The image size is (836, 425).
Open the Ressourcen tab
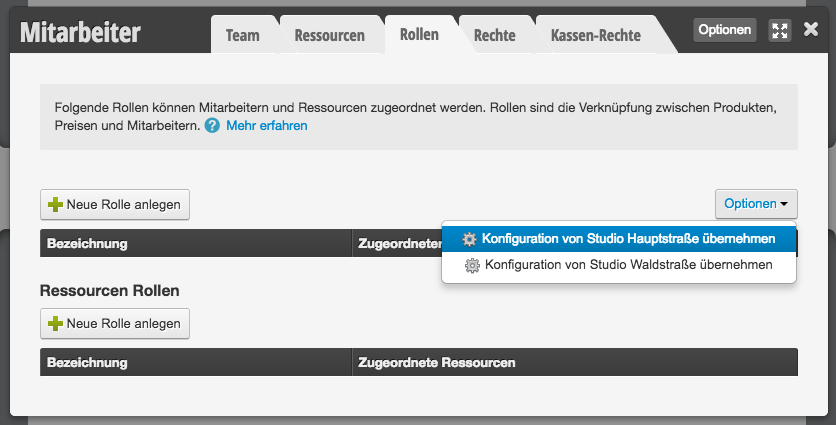click(x=329, y=35)
